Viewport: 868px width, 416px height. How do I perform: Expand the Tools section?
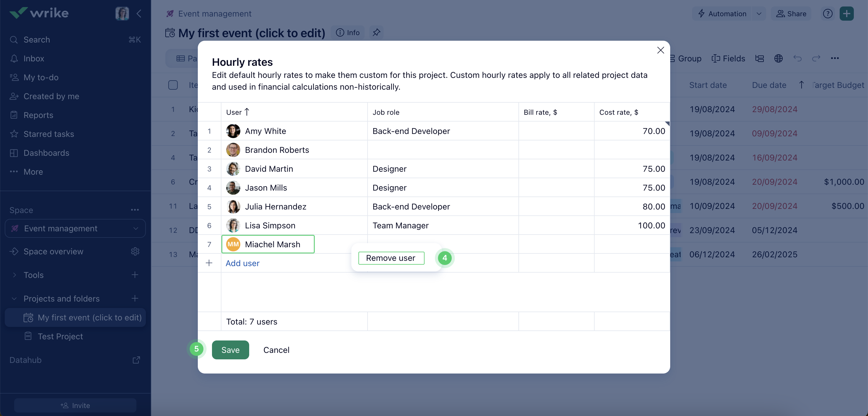[14, 275]
